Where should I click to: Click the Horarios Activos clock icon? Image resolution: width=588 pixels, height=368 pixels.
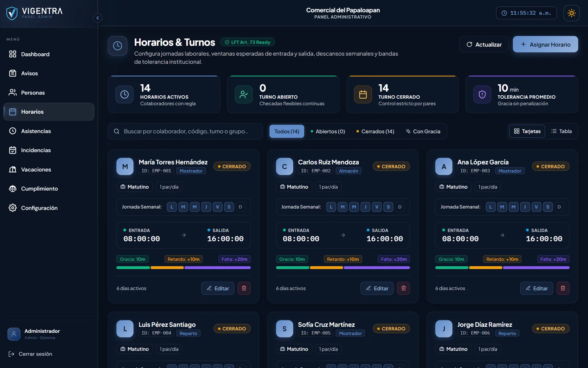click(x=125, y=95)
